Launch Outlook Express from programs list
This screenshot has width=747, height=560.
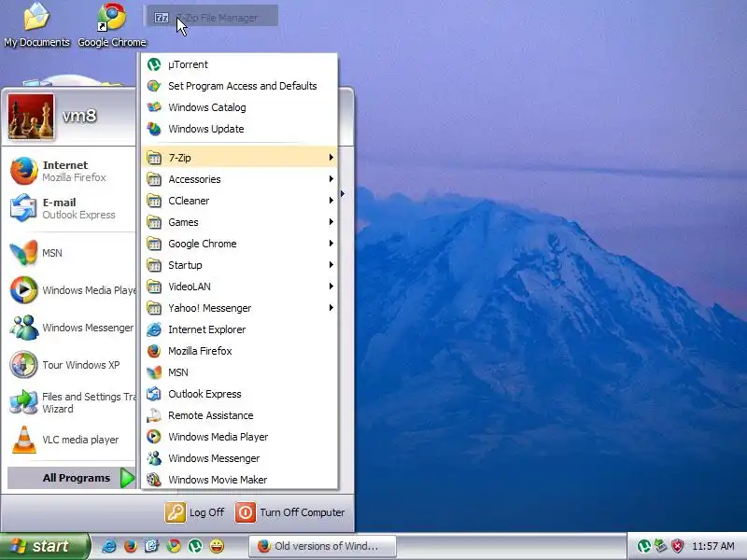(x=240, y=394)
